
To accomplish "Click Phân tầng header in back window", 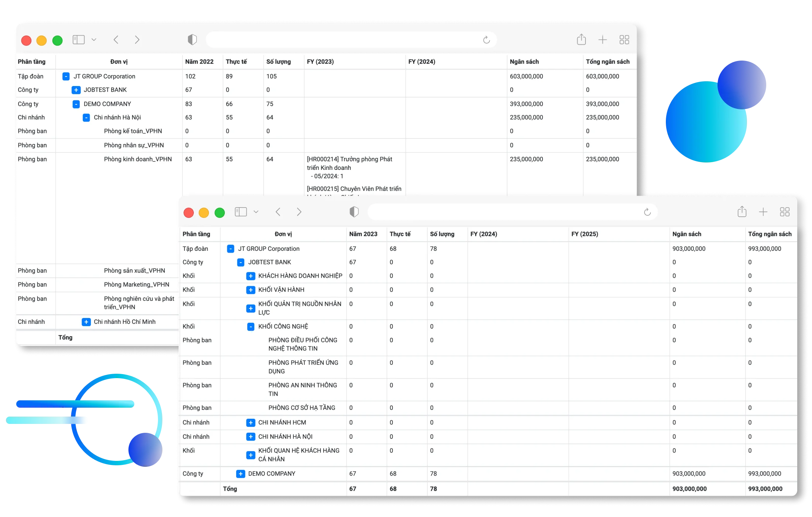I will (32, 62).
